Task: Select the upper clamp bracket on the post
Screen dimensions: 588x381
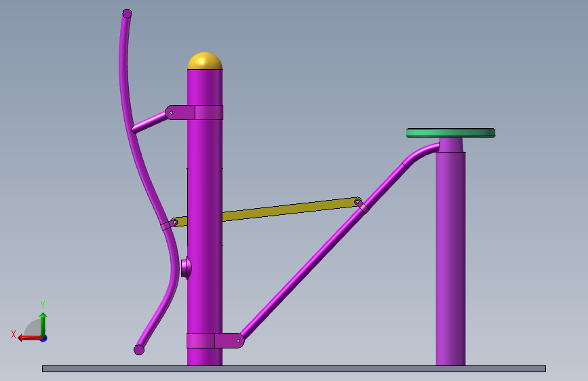Action: (x=195, y=113)
